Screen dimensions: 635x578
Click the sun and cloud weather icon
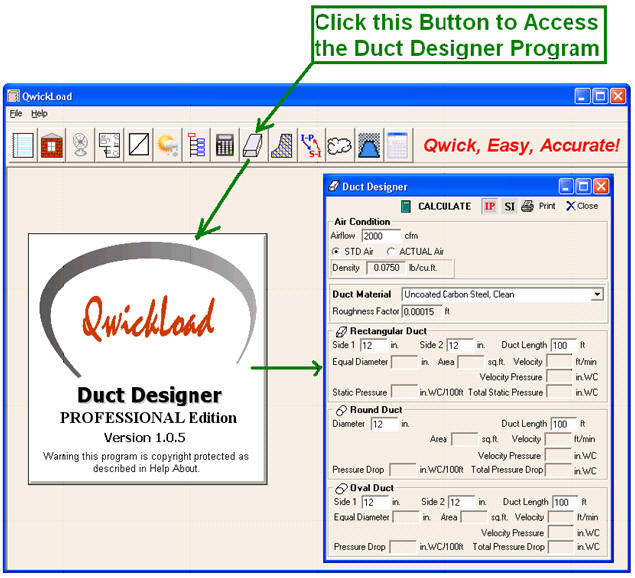coord(167,144)
